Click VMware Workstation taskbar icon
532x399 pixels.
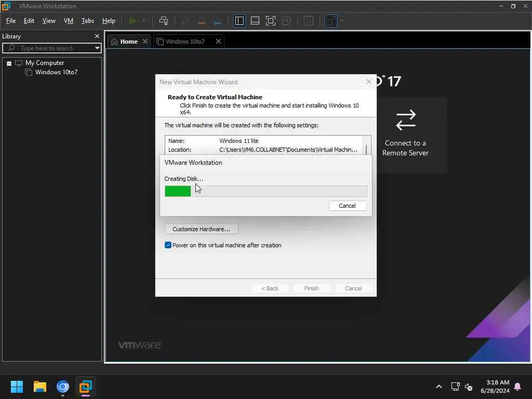[x=86, y=387]
